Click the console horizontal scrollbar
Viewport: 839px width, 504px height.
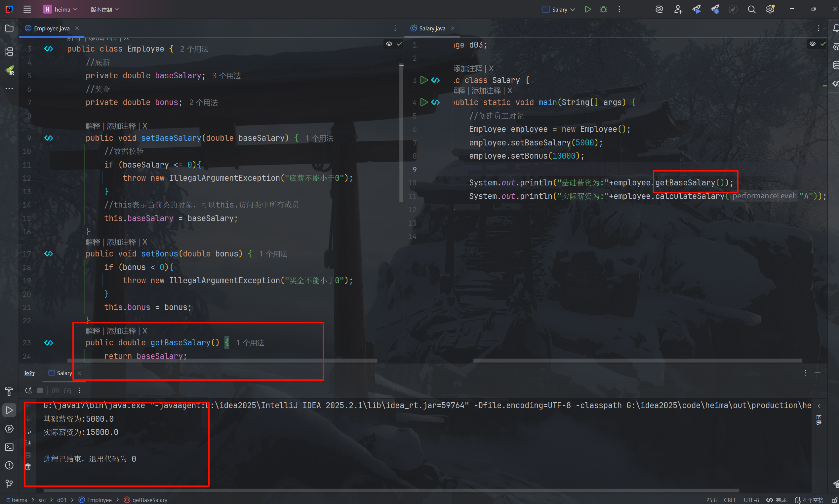[391, 490]
